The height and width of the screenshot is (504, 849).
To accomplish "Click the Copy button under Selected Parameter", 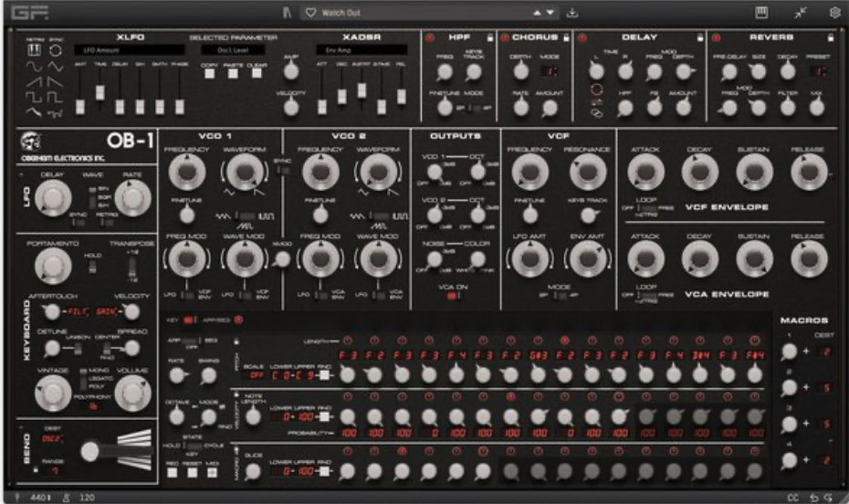I will 210,73.
